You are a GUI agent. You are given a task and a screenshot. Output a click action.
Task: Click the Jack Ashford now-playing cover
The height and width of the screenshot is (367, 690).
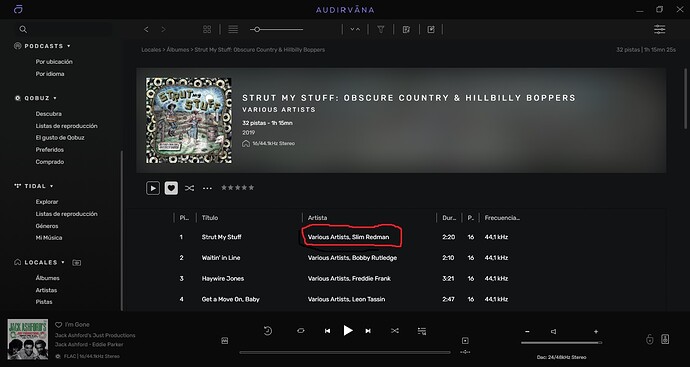(x=28, y=339)
